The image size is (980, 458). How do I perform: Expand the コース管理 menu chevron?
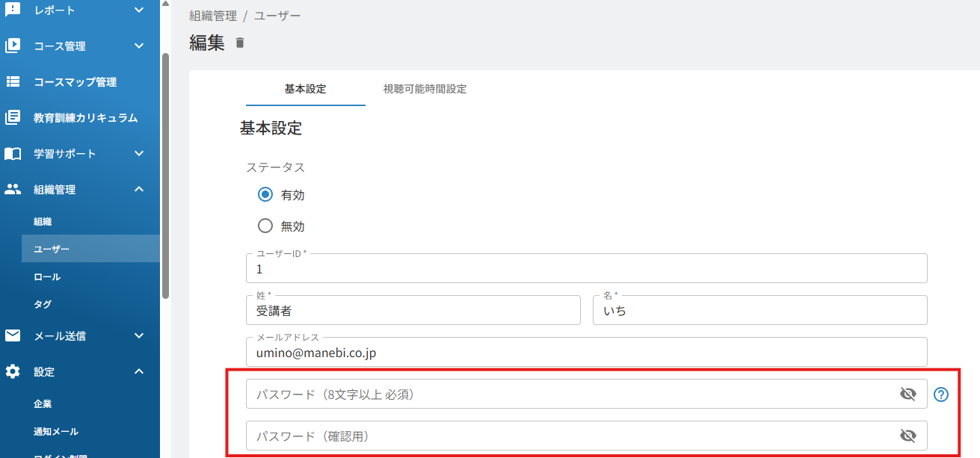point(139,46)
